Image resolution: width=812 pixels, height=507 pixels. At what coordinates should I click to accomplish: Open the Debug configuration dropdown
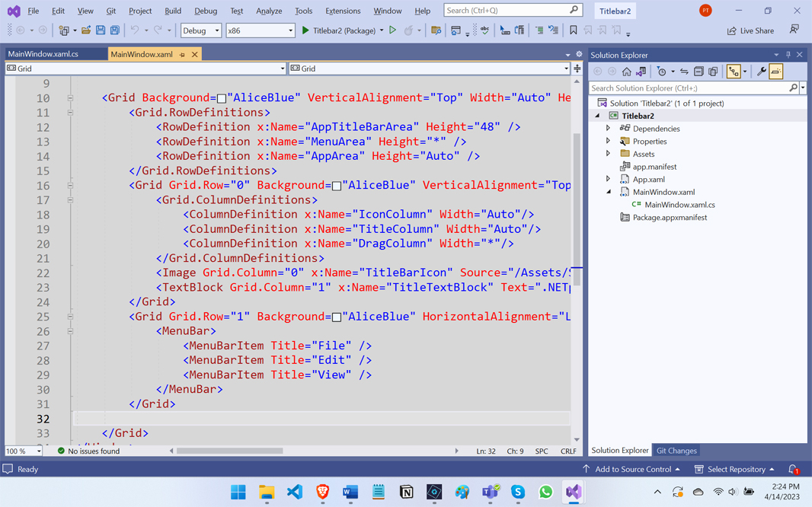[x=201, y=30]
